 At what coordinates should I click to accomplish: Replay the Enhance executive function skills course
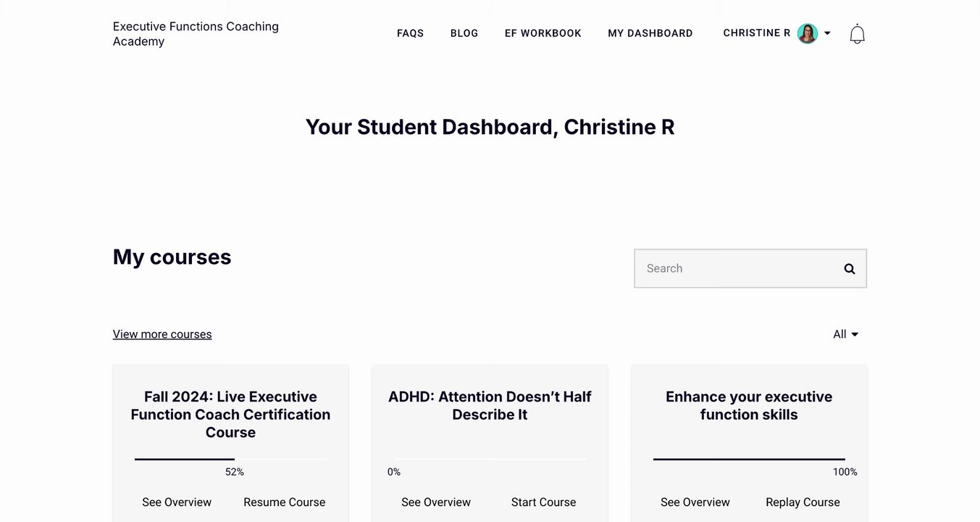coord(803,502)
